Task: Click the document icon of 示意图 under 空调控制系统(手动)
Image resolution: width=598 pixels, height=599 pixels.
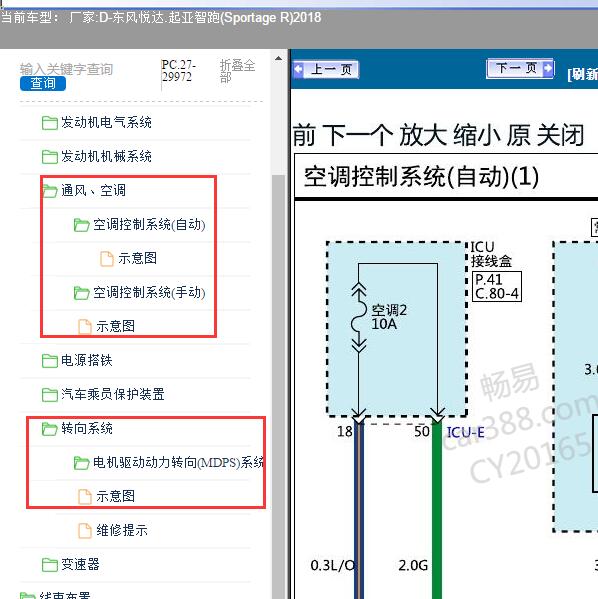Action: tap(84, 327)
